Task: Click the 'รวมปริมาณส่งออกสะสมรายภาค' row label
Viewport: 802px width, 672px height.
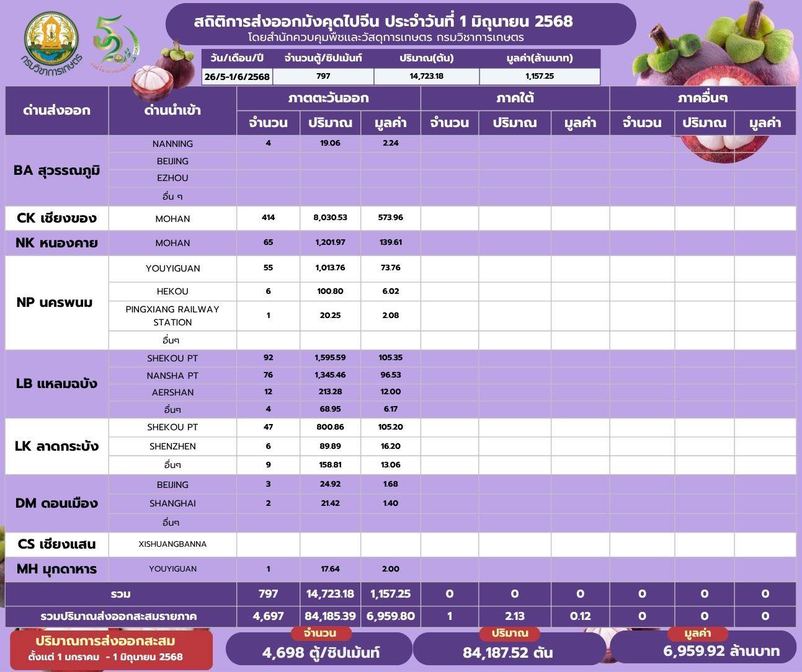Action: click(x=121, y=617)
